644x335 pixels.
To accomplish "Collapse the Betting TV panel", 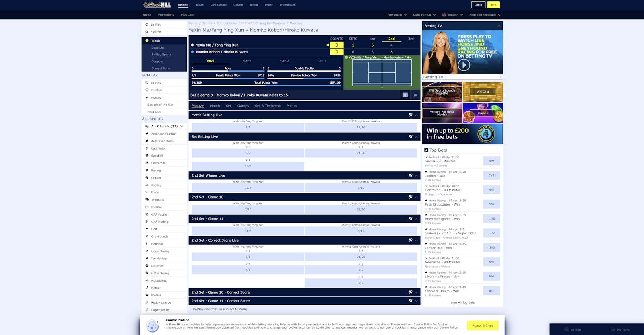I will click(499, 26).
